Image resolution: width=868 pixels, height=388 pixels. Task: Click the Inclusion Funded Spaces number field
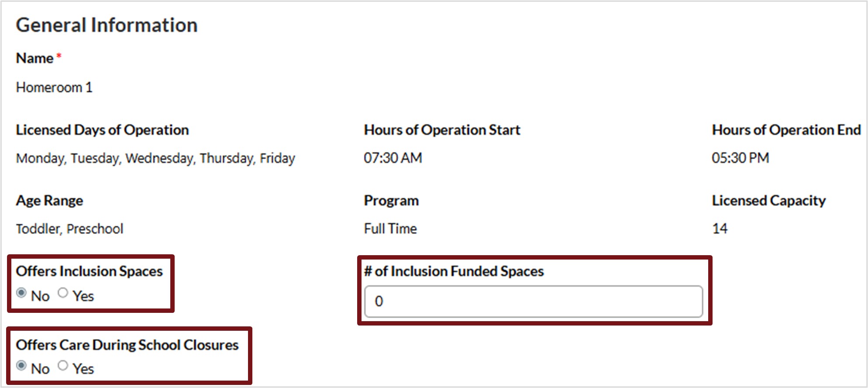[533, 301]
